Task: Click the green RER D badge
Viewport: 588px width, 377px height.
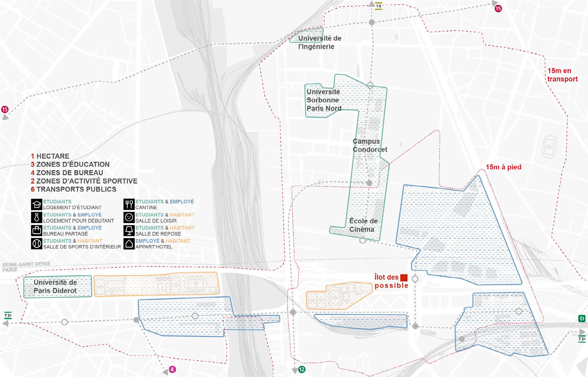Action: [x=582, y=319]
